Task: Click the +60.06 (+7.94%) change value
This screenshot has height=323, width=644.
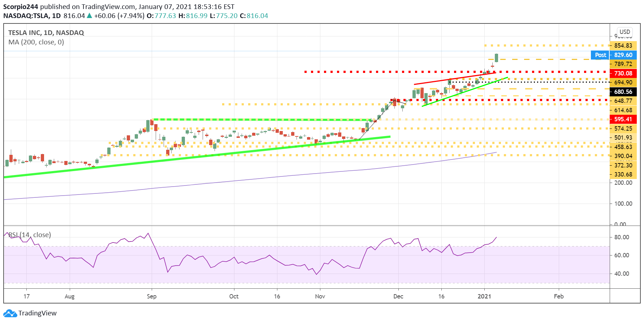Action: point(119,16)
